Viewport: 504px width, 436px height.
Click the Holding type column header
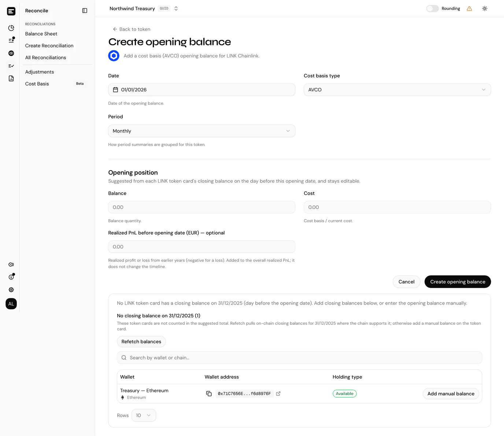point(347,377)
